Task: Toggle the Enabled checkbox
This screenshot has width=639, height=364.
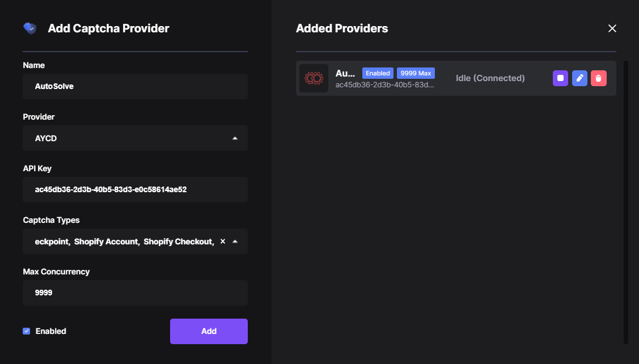Action: click(x=27, y=331)
